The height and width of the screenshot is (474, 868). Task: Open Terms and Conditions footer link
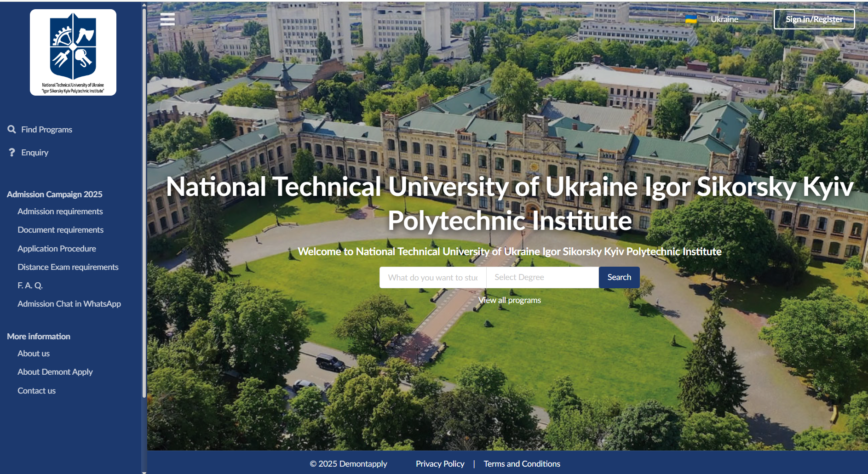522,464
